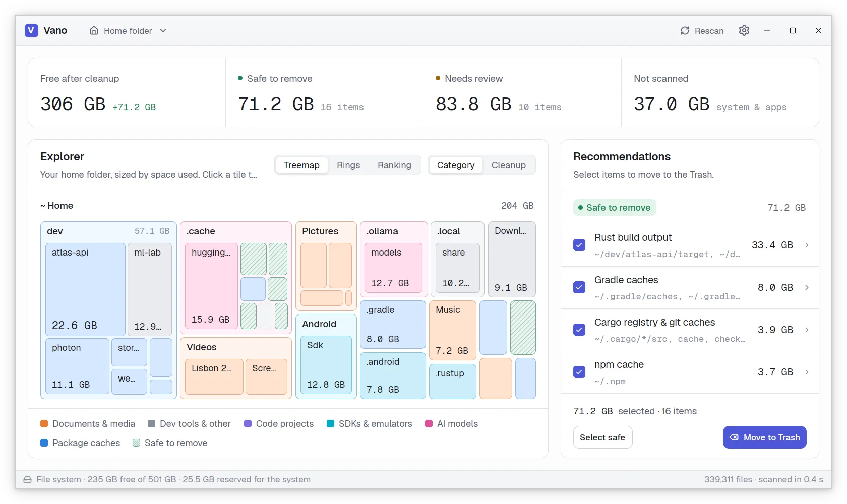Expand Rust build output details chevron
847x504 pixels.
pos(807,245)
